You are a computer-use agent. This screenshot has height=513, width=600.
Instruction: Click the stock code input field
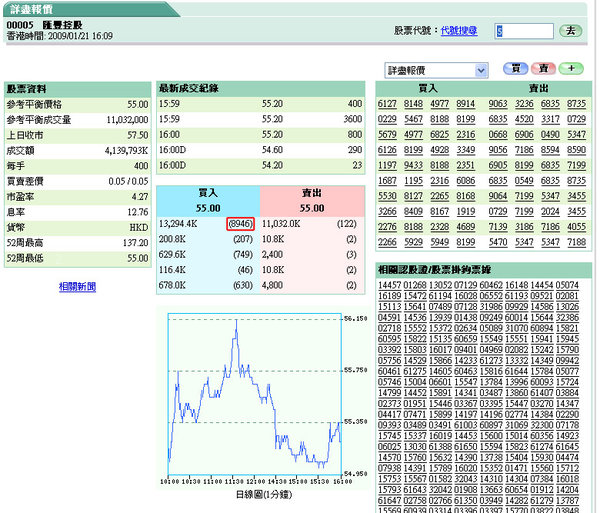(x=524, y=31)
